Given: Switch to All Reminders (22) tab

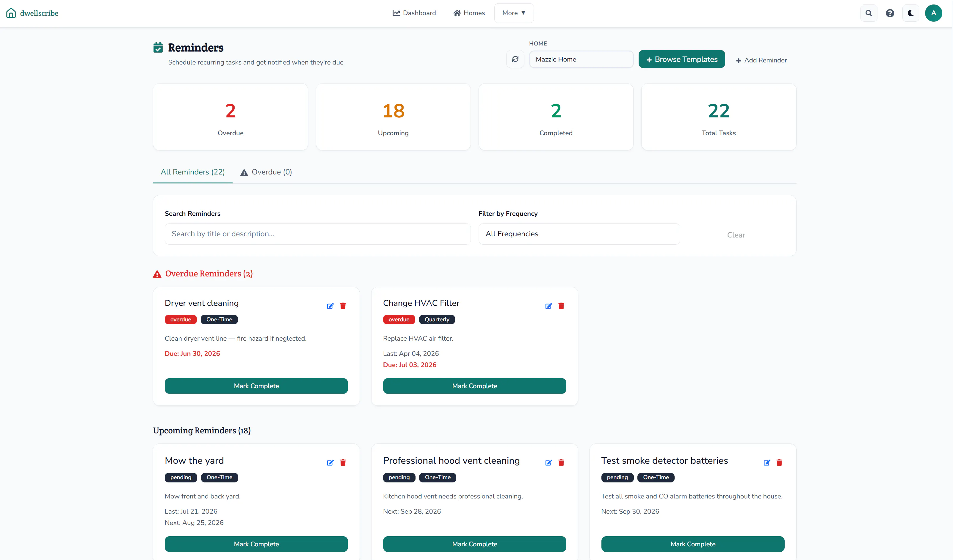Looking at the screenshot, I should pyautogui.click(x=192, y=172).
